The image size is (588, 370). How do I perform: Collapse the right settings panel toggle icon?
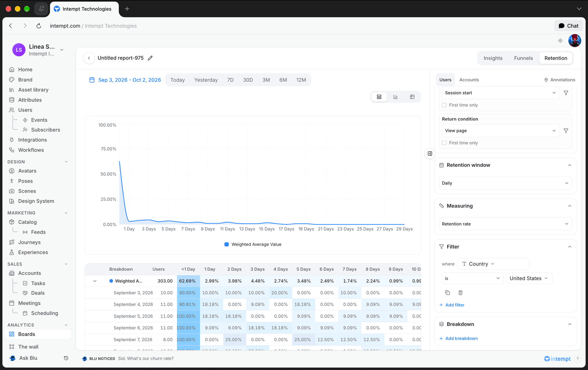coord(430,153)
